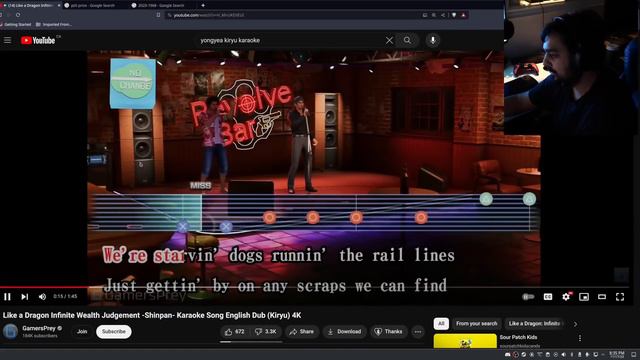Open the taskbar notification panel
640x360 pixels.
[634, 354]
